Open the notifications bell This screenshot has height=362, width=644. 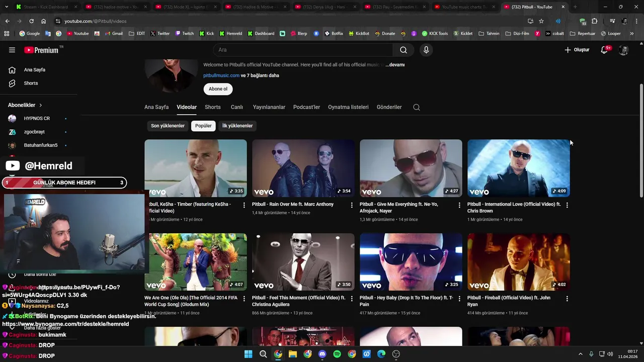(x=605, y=50)
